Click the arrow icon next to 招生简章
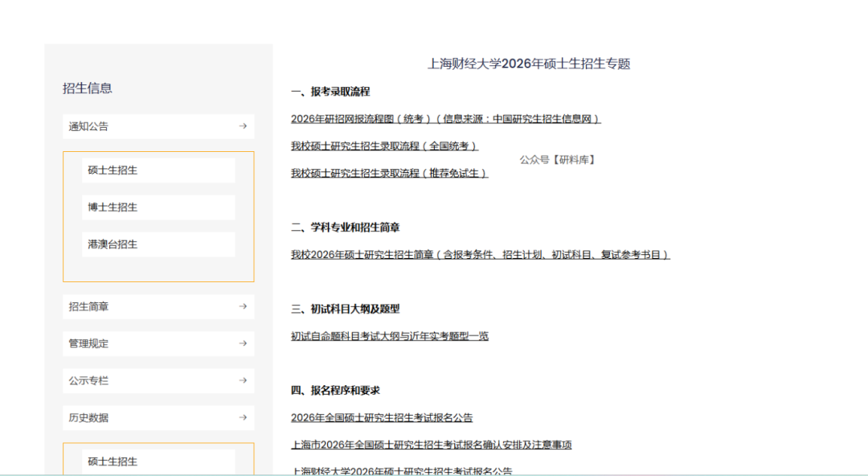This screenshot has height=476, width=868. [242, 306]
